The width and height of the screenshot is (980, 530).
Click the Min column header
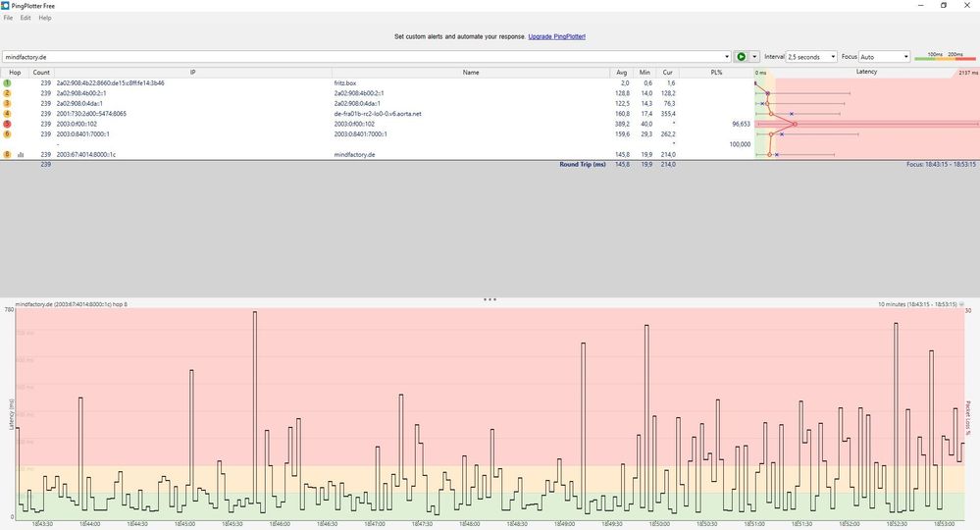(x=645, y=73)
